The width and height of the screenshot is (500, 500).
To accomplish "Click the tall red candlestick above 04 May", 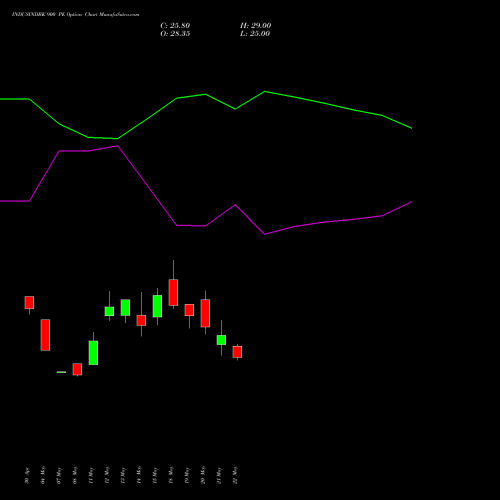I will click(x=45, y=335).
